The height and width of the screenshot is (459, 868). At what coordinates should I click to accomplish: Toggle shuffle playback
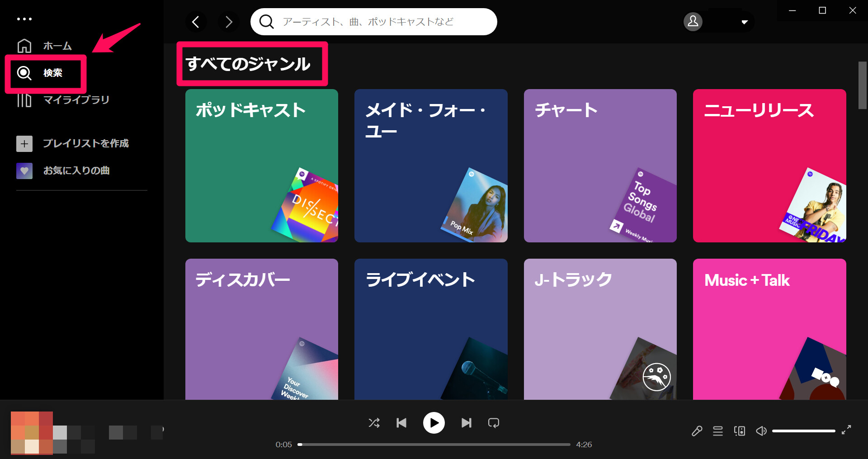[x=374, y=423]
